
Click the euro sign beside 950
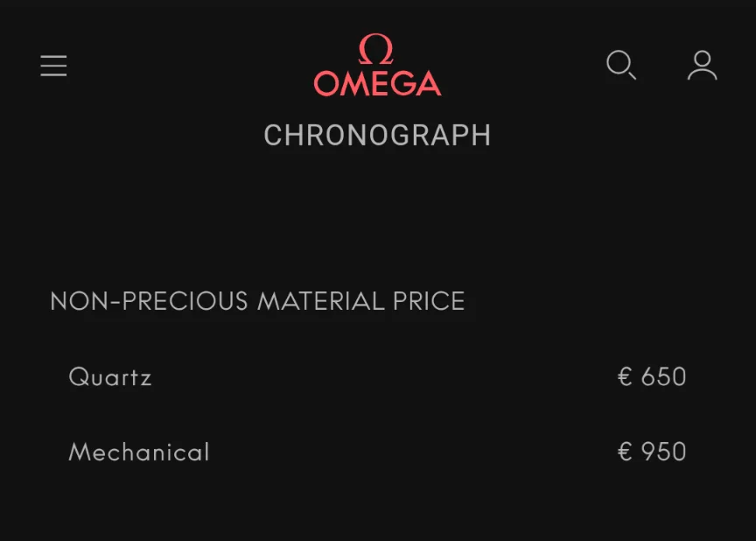[625, 452]
